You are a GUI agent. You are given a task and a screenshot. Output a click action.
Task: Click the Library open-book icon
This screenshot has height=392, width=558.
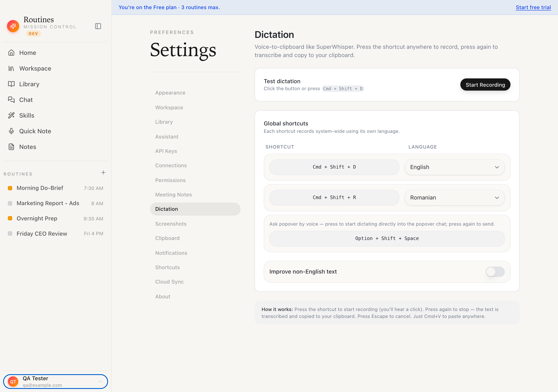click(x=11, y=84)
